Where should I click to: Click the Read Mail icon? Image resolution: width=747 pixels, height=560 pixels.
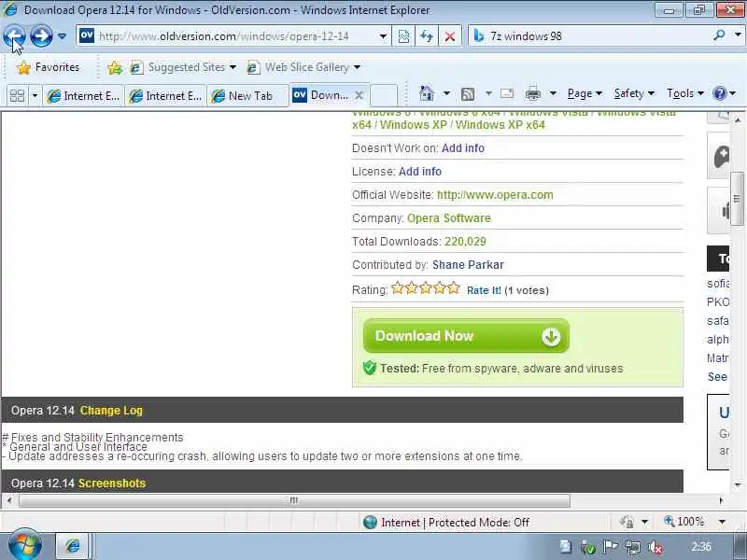507,93
